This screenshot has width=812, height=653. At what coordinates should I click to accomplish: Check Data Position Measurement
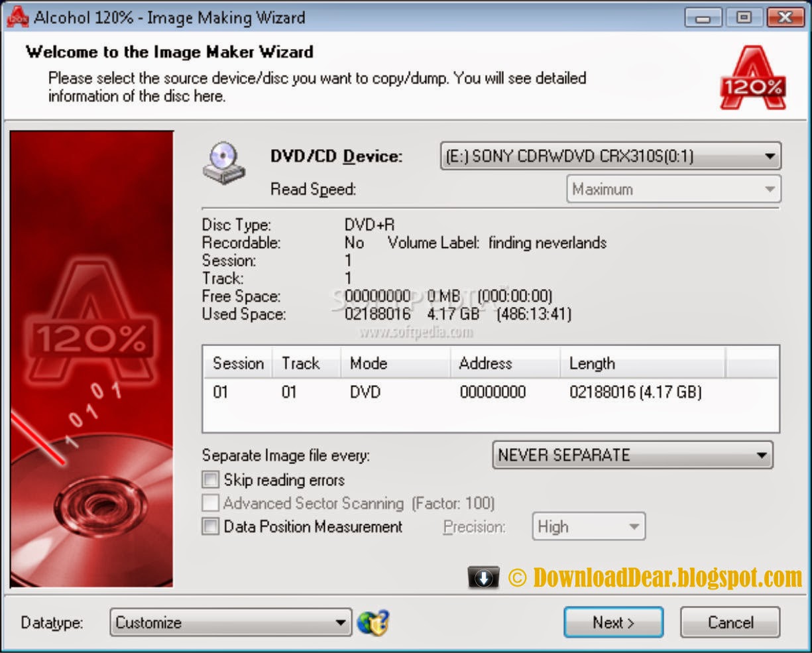click(210, 526)
